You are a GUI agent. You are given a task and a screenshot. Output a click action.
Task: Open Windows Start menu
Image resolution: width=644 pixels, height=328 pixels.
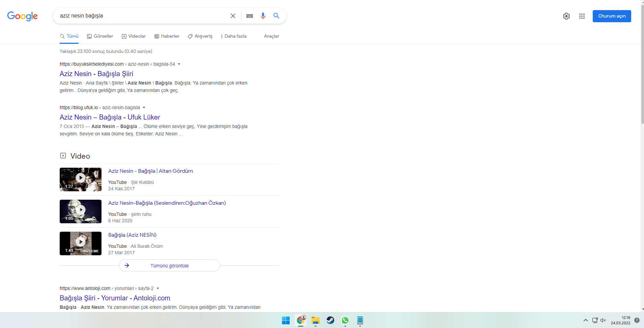pyautogui.click(x=286, y=320)
